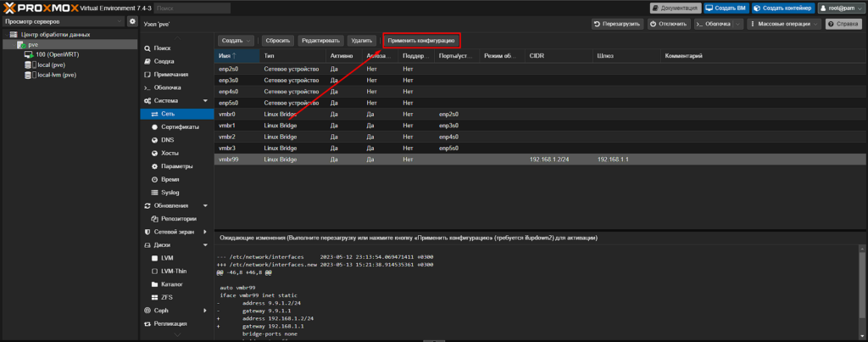The image size is (868, 342).
Task: Collapse the Обновления section
Action: point(205,205)
